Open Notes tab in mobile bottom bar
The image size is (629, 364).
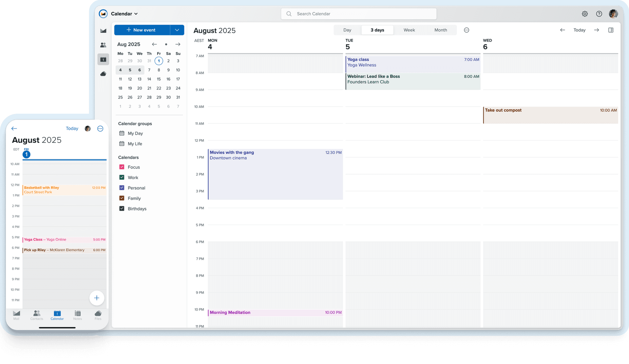(x=78, y=315)
